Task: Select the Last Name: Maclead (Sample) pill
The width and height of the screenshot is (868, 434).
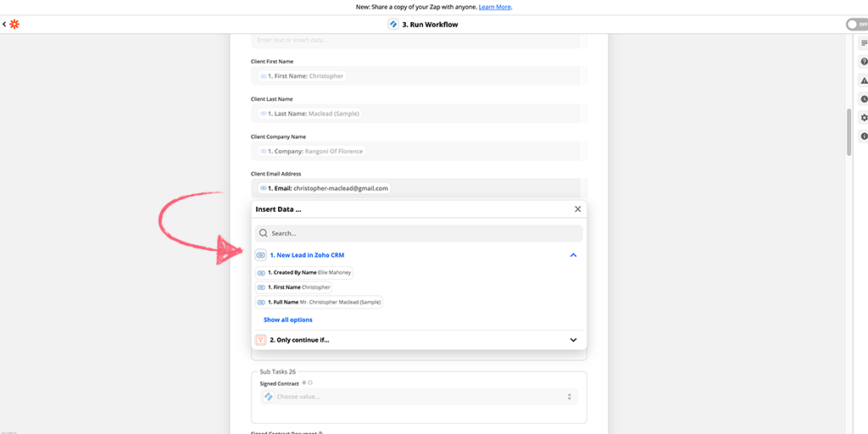Action: point(310,114)
